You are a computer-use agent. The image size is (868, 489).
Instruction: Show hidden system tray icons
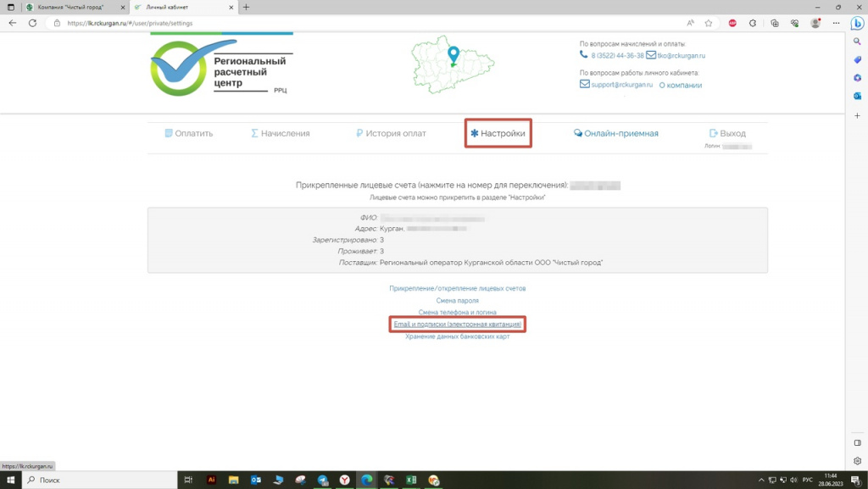point(761,481)
